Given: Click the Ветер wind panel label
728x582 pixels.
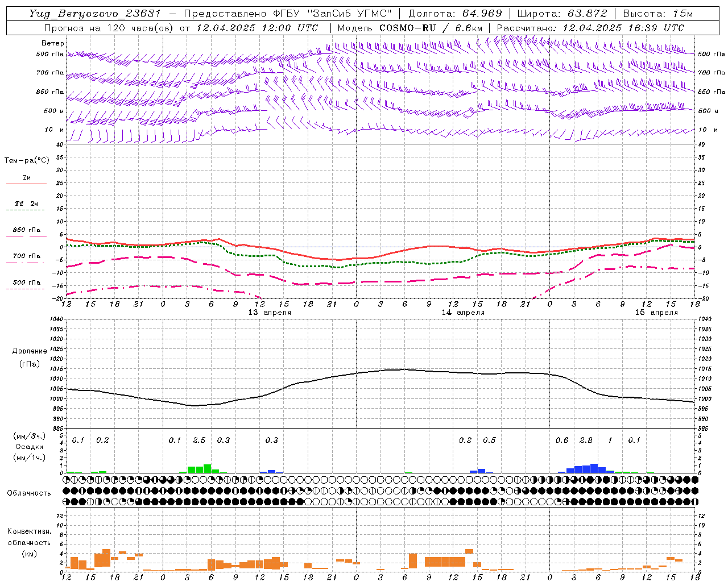Looking at the screenshot, I should pos(53,43).
